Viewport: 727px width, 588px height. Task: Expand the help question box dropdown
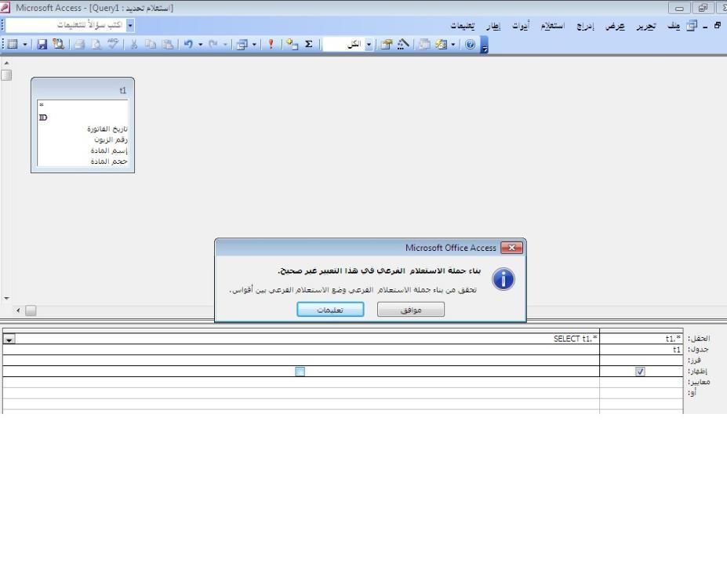(130, 25)
